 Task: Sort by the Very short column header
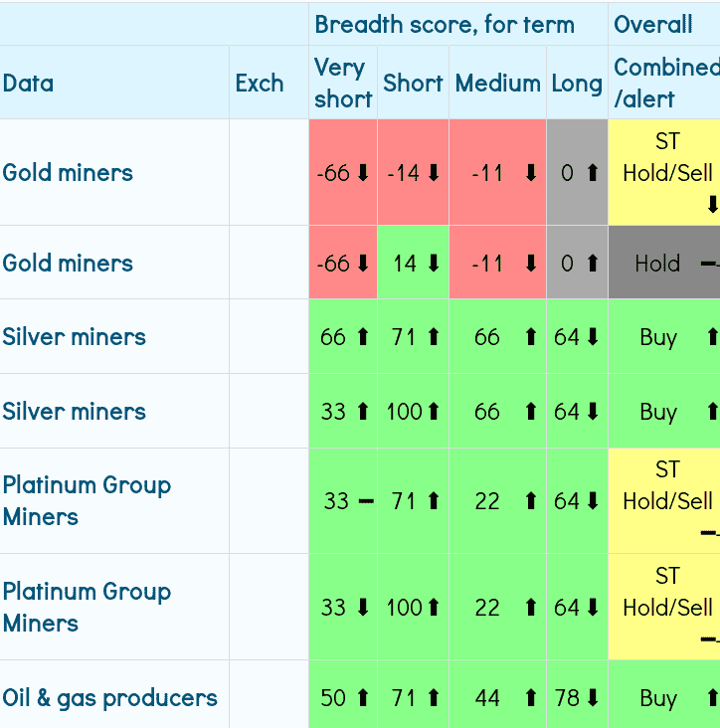pyautogui.click(x=342, y=83)
